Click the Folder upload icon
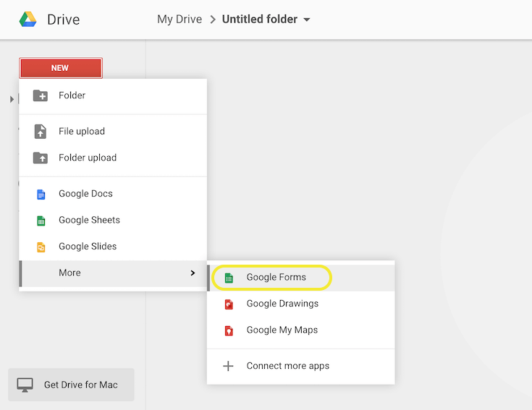 pos(41,158)
